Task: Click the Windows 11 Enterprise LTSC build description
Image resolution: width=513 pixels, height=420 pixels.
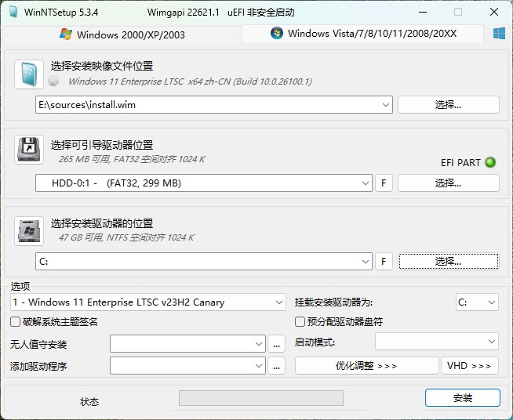Action: click(x=190, y=81)
